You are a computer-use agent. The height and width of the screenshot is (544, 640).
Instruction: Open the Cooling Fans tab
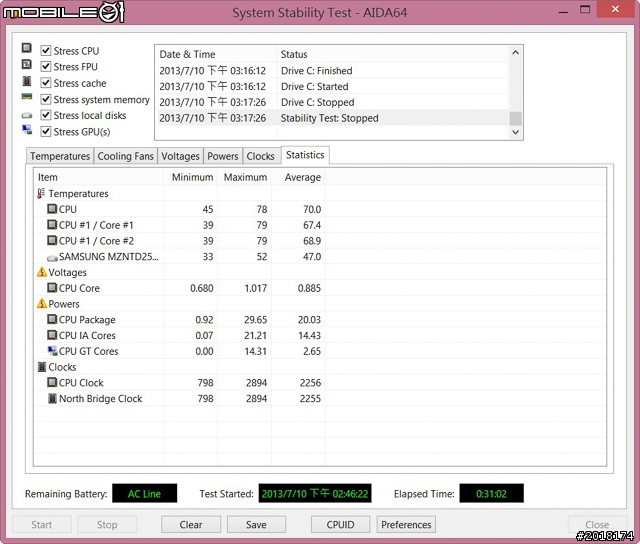point(125,156)
